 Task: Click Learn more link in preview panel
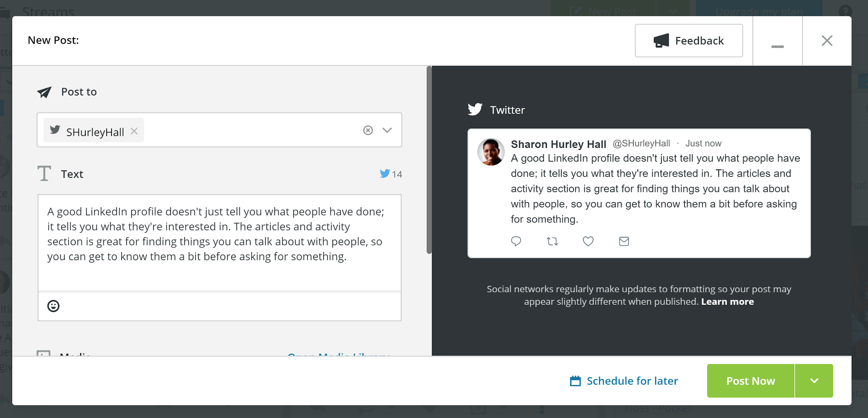[x=727, y=301]
